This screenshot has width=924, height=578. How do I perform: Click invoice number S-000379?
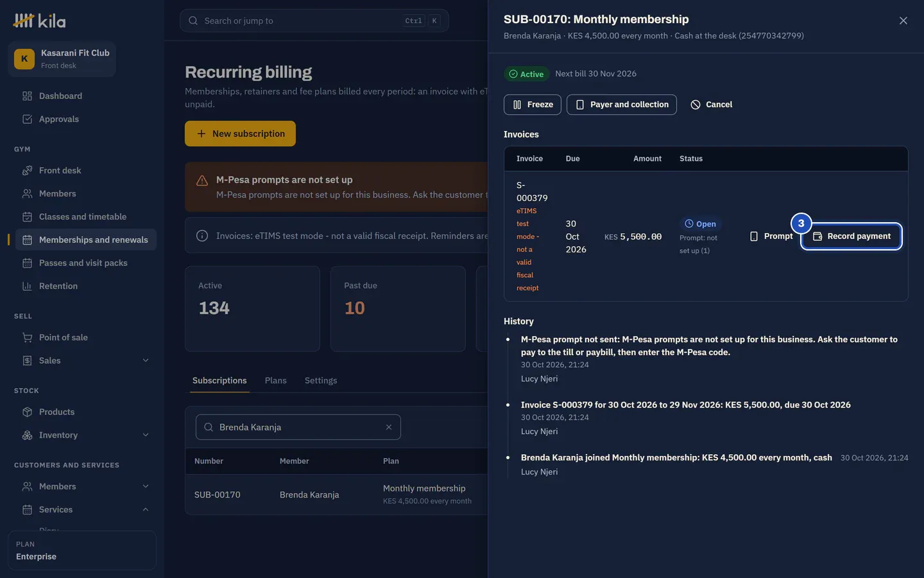(532, 191)
